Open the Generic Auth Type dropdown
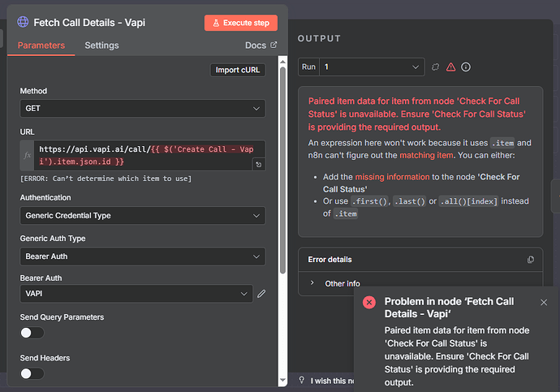Image resolution: width=560 pixels, height=392 pixels. [142, 256]
